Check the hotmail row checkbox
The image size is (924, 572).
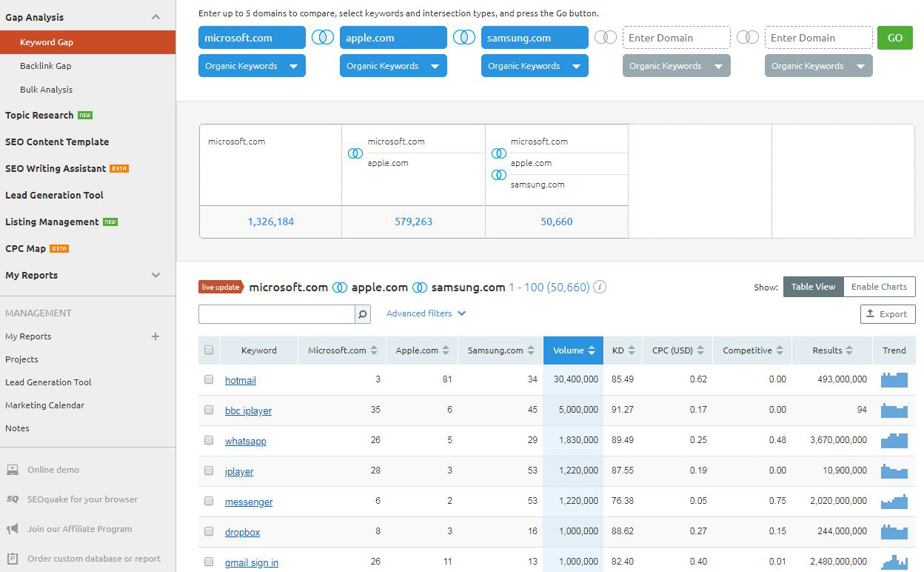click(x=209, y=379)
